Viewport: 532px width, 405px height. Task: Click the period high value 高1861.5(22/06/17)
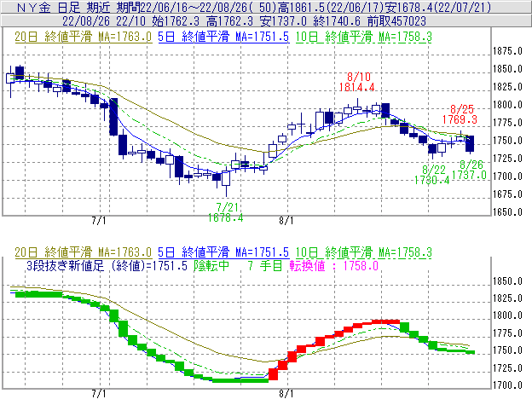click(x=332, y=7)
